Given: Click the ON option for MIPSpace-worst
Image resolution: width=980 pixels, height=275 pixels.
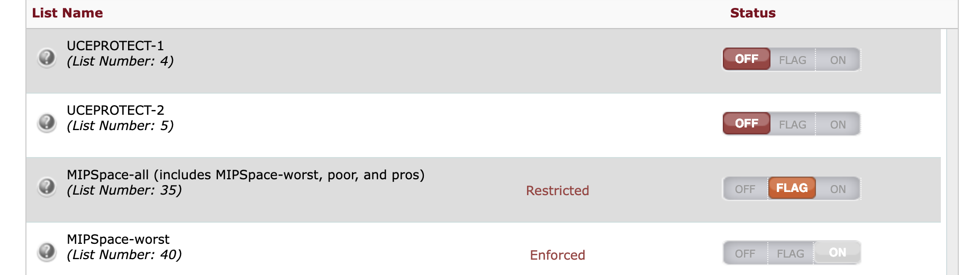Looking at the screenshot, I should click(837, 253).
